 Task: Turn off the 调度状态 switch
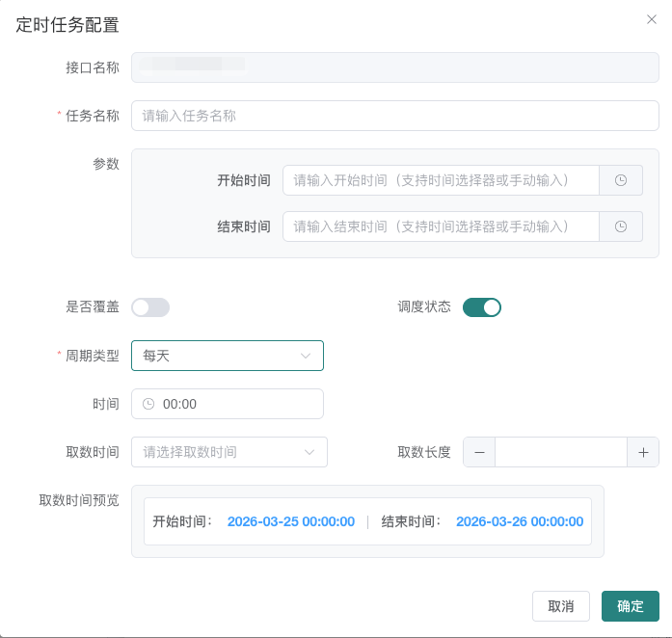click(482, 307)
